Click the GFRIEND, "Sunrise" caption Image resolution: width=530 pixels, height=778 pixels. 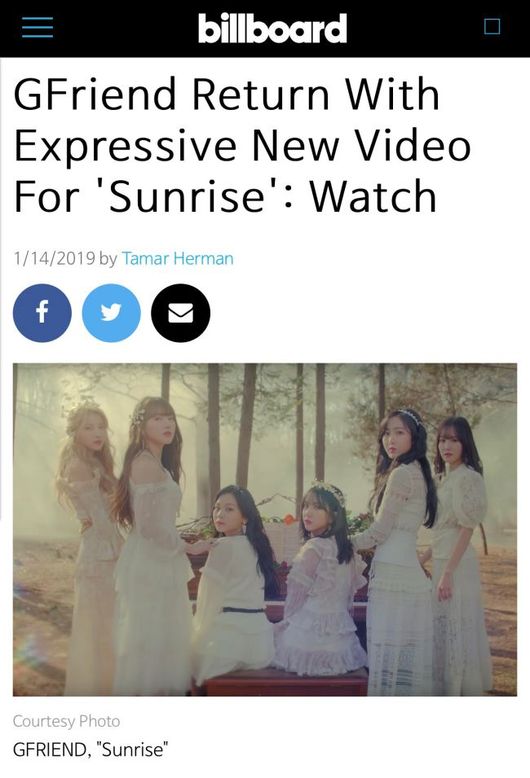click(90, 749)
